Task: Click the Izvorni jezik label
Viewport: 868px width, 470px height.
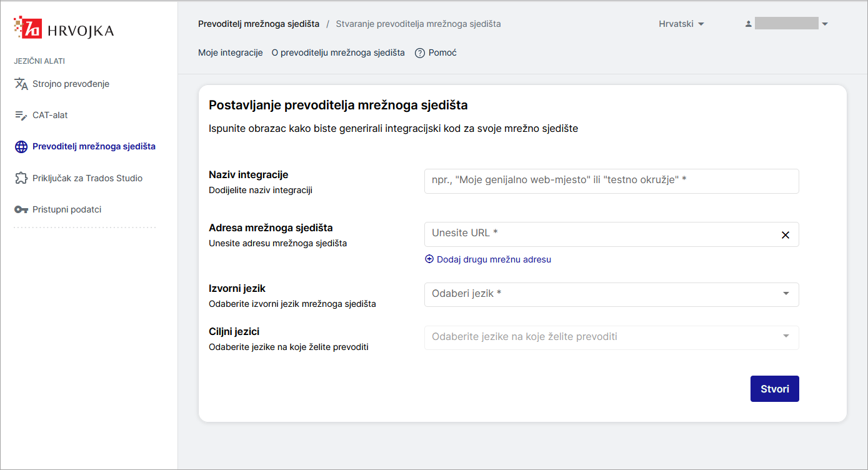Action: [237, 289]
